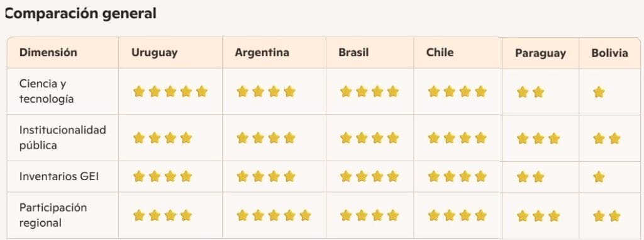The width and height of the screenshot is (644, 240).
Task: Click Paraguay's two stars for Ciencia y tecnología
Action: point(531,92)
